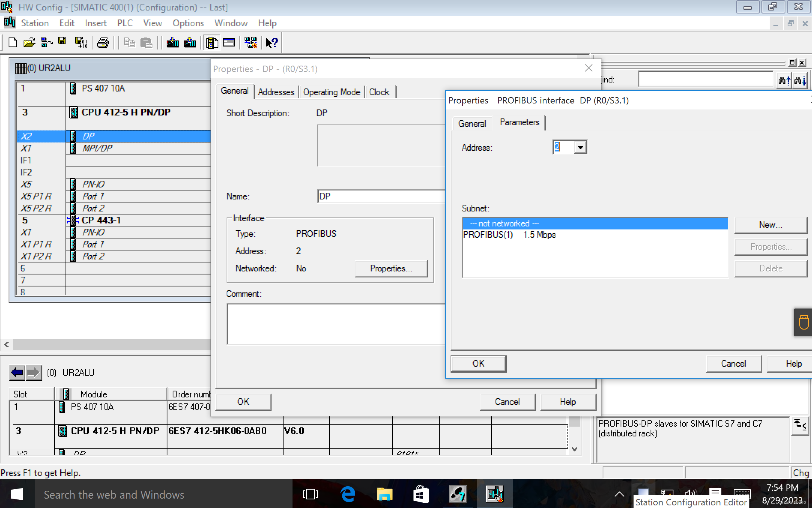
Task: Click the Save and Compile toolbar icon
Action: [x=81, y=43]
